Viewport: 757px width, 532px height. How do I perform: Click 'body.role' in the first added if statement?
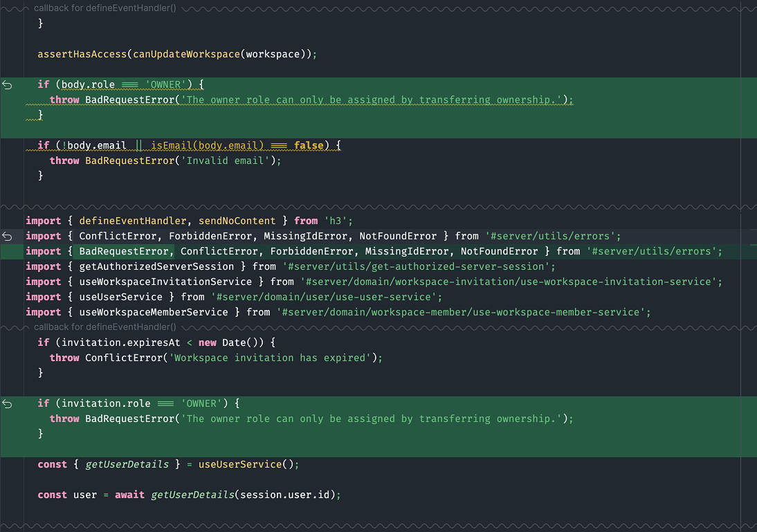[88, 84]
